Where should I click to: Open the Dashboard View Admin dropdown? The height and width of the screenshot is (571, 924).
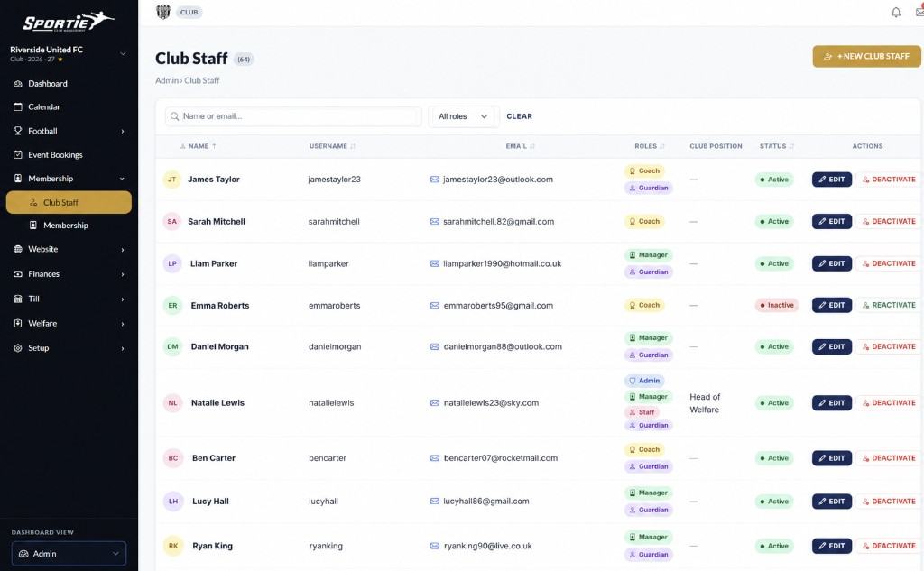tap(69, 553)
